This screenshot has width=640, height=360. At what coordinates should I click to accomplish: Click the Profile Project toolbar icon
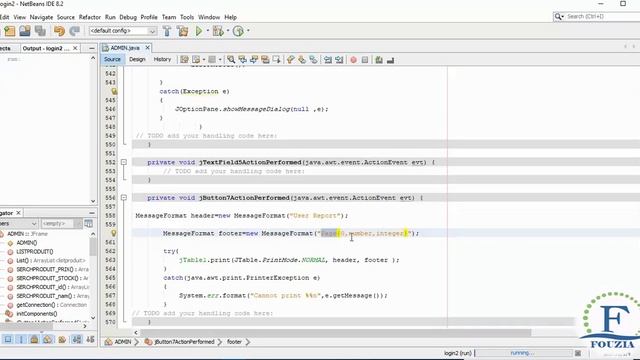238,31
